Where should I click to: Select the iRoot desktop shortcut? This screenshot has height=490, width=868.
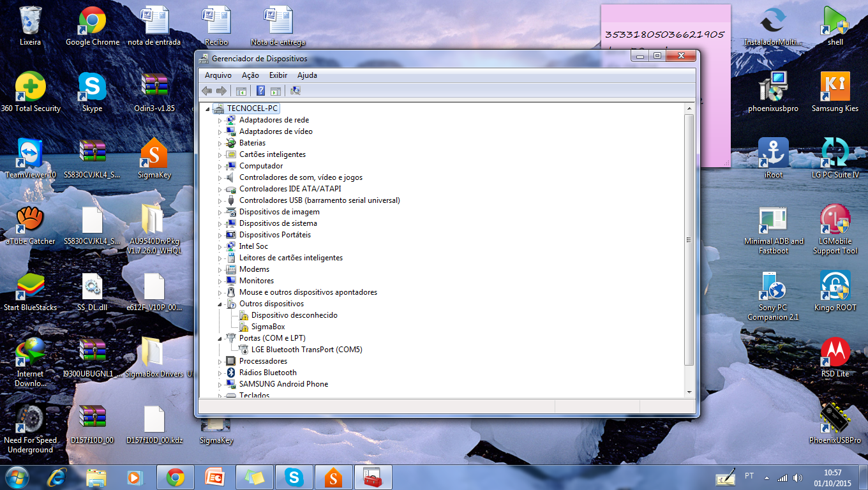(774, 159)
